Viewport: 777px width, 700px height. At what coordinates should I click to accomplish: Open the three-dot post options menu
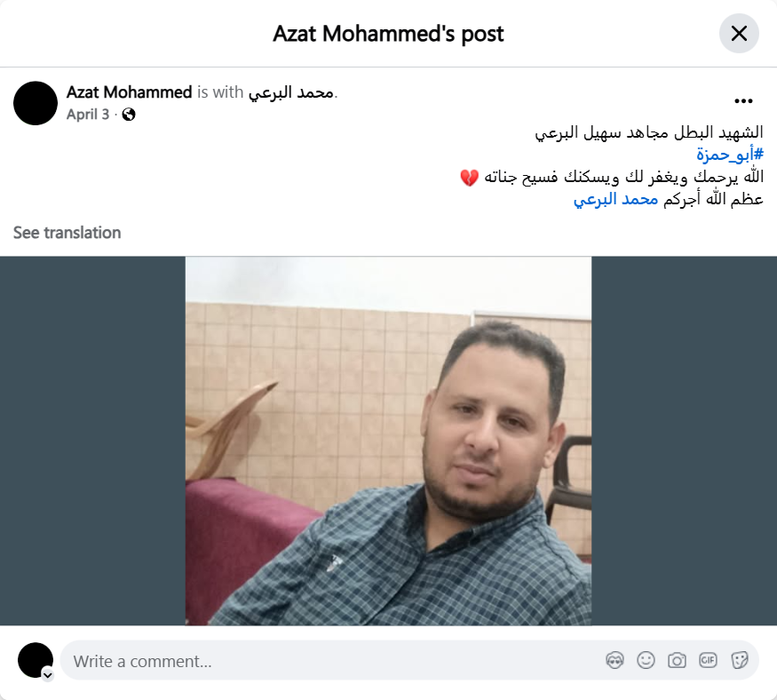click(743, 101)
